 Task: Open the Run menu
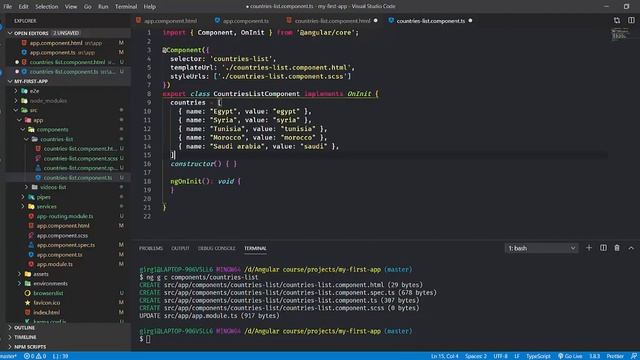click(103, 7)
